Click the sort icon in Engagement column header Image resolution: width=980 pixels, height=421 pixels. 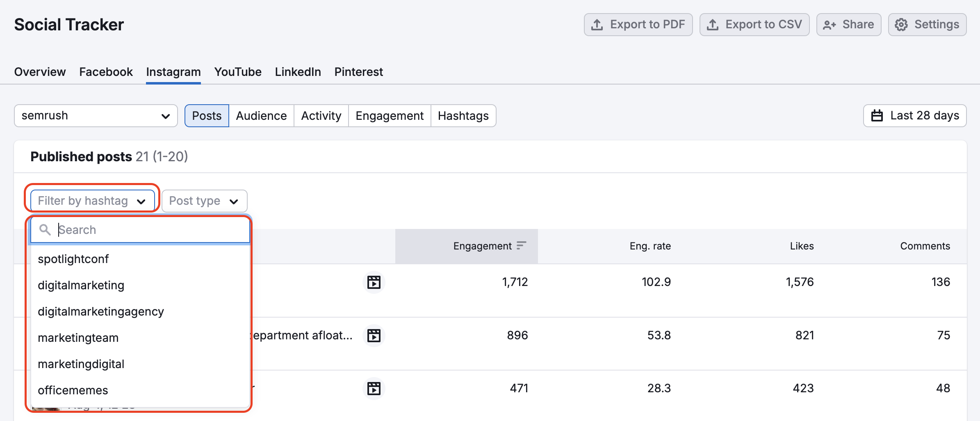[521, 246]
